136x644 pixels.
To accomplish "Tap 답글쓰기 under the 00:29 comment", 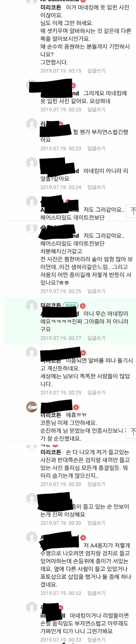I will click(x=96, y=393).
